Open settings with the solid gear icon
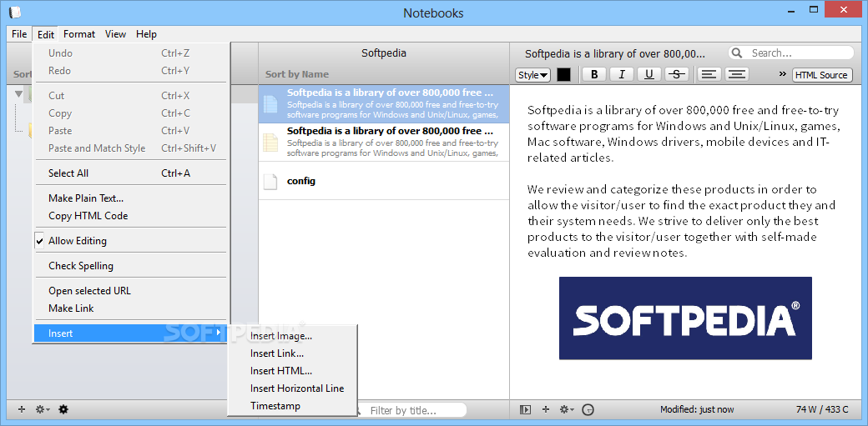 pos(63,409)
